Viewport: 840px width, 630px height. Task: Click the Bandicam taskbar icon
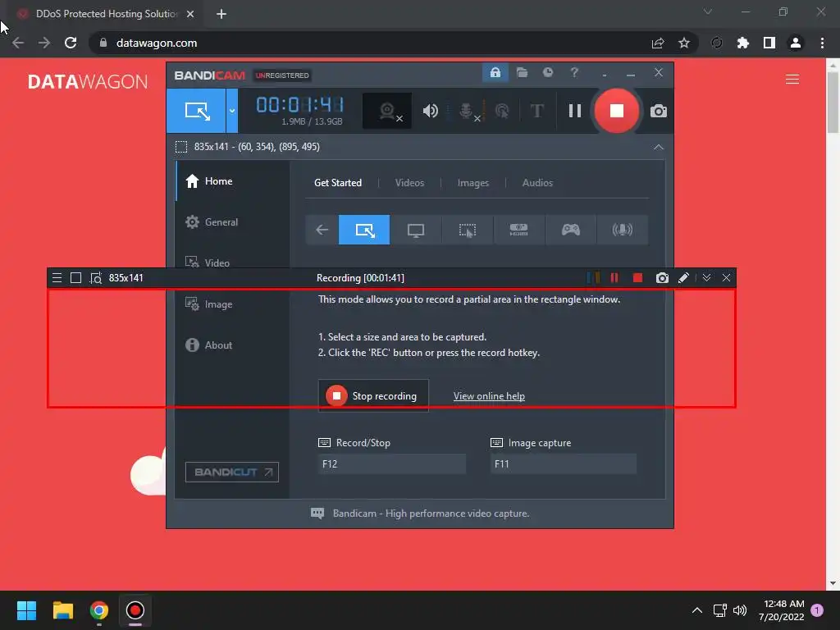tap(135, 610)
